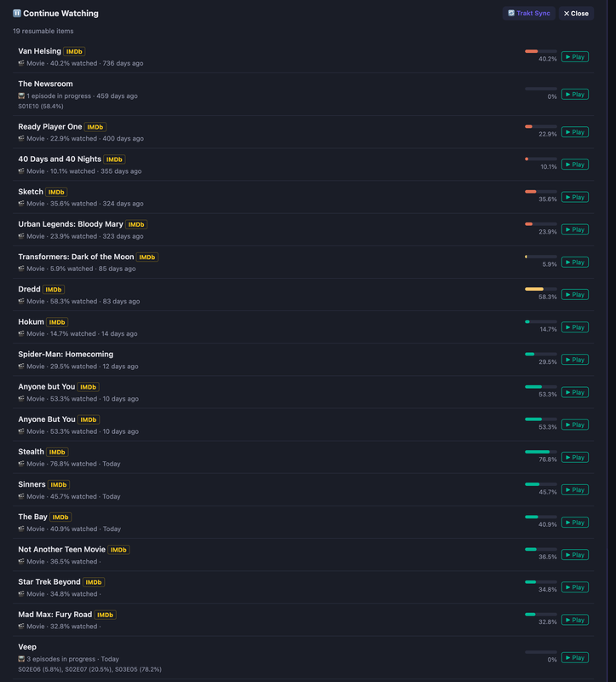Open the IMDb badge for Transformers: Dark of the Moon

(147, 257)
